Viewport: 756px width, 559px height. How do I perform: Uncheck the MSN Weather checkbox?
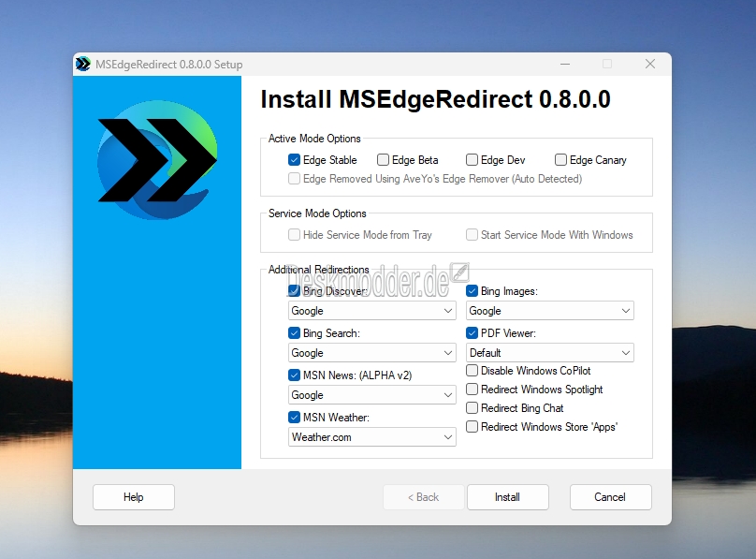point(294,417)
